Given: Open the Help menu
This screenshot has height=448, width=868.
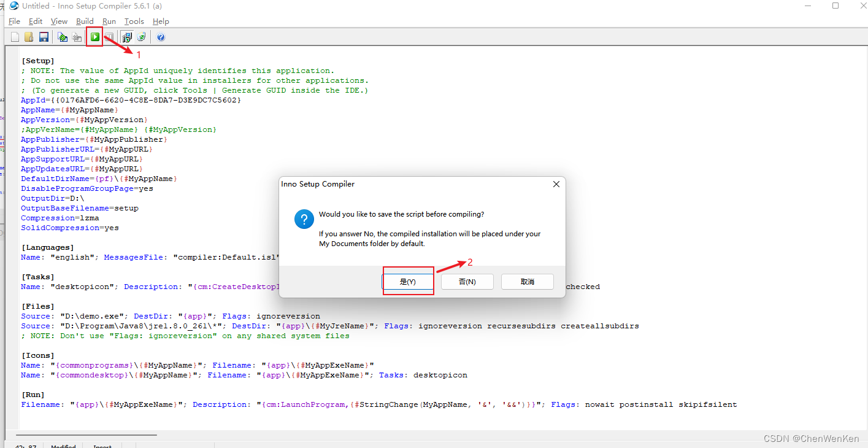Looking at the screenshot, I should coord(161,21).
